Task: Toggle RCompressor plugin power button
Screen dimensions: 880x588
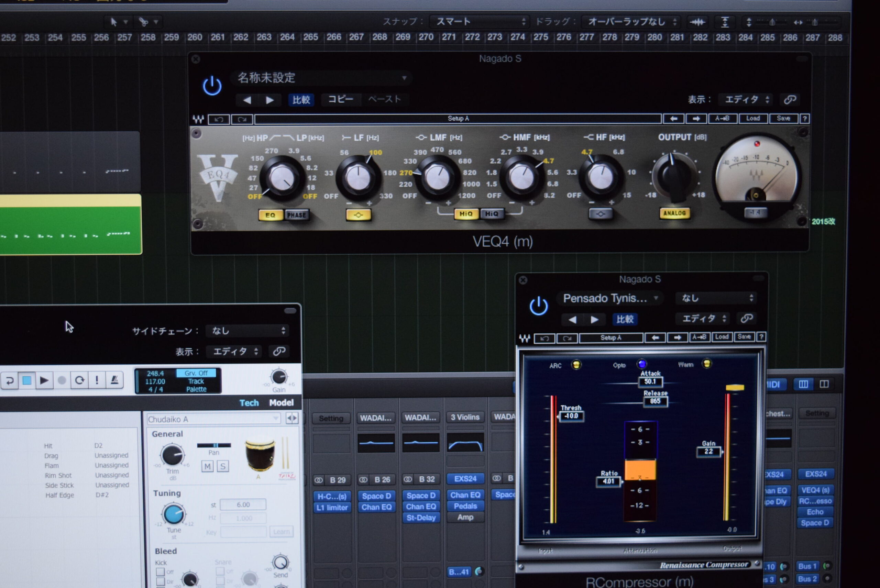Action: click(x=539, y=306)
